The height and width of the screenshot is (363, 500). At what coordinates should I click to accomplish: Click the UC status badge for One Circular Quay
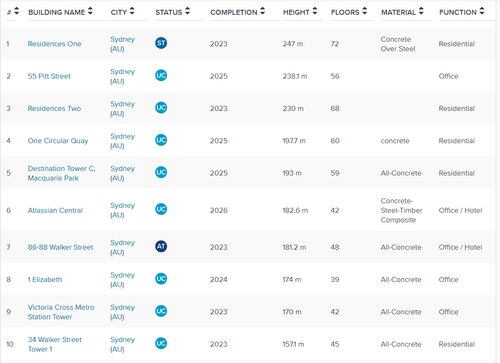click(x=161, y=140)
